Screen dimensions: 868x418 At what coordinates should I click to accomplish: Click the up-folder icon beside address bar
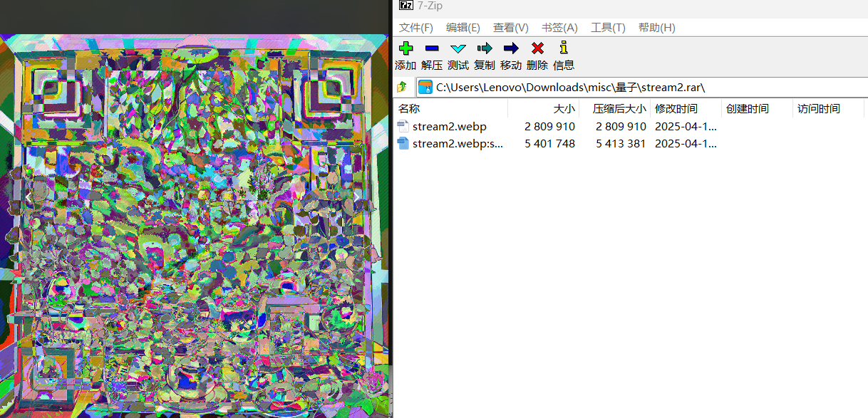[x=403, y=88]
